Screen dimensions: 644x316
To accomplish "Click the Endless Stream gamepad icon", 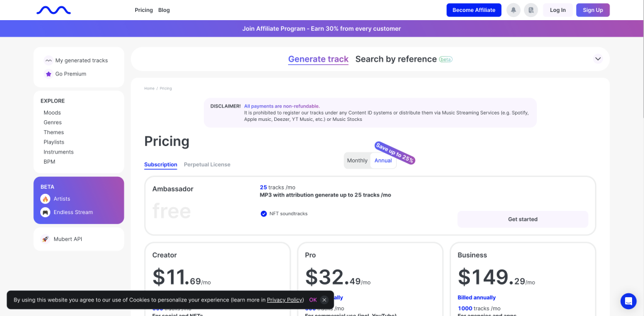I will [45, 212].
